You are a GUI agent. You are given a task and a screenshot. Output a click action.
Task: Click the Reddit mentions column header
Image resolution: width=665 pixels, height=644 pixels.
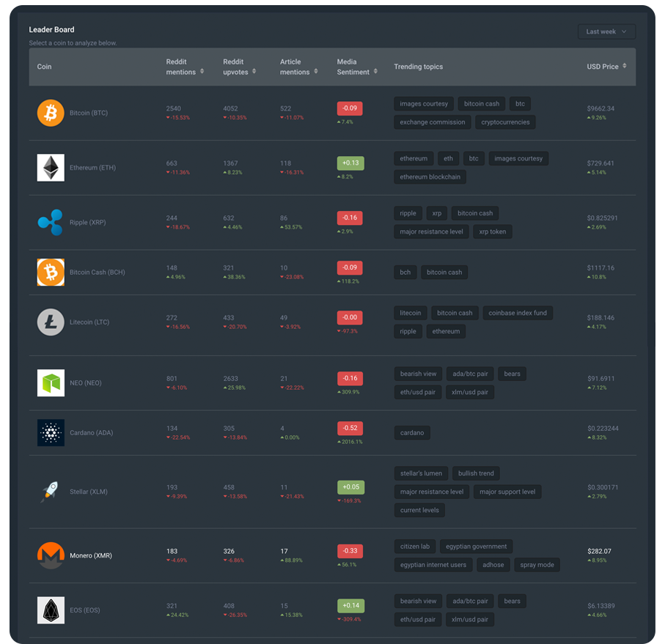(x=180, y=67)
